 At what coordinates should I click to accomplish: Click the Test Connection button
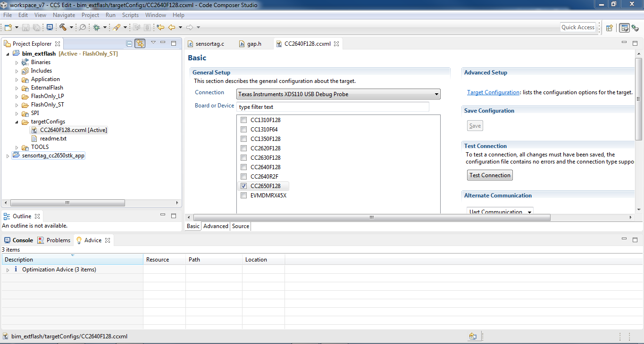pos(490,175)
